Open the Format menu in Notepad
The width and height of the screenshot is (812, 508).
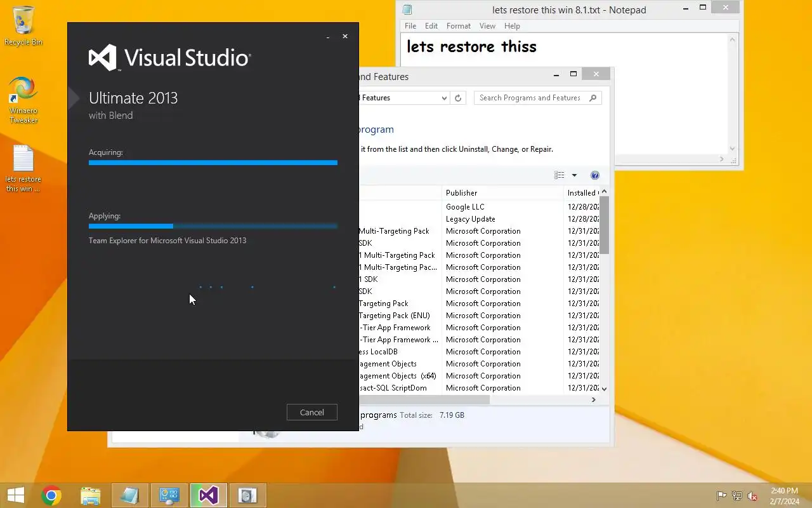point(458,26)
